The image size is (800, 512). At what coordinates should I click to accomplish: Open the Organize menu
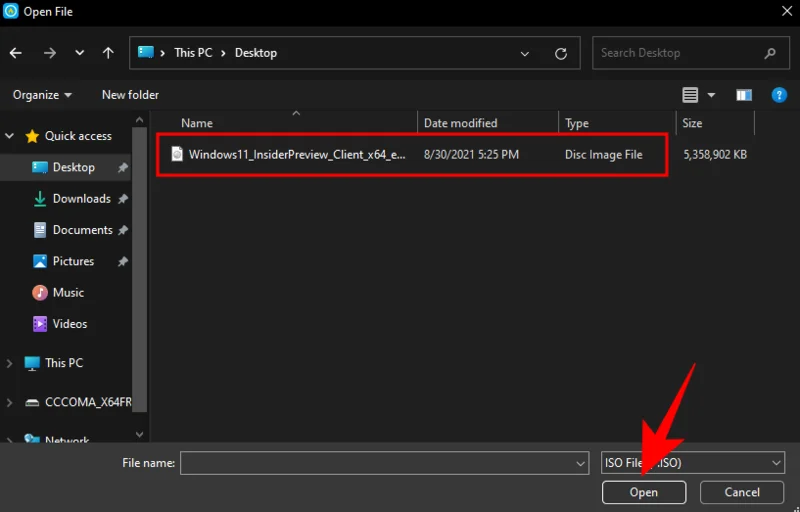coord(42,95)
